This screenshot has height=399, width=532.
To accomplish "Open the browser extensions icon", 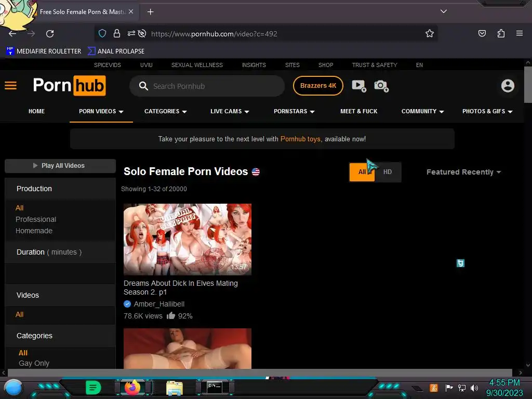I will click(x=501, y=33).
